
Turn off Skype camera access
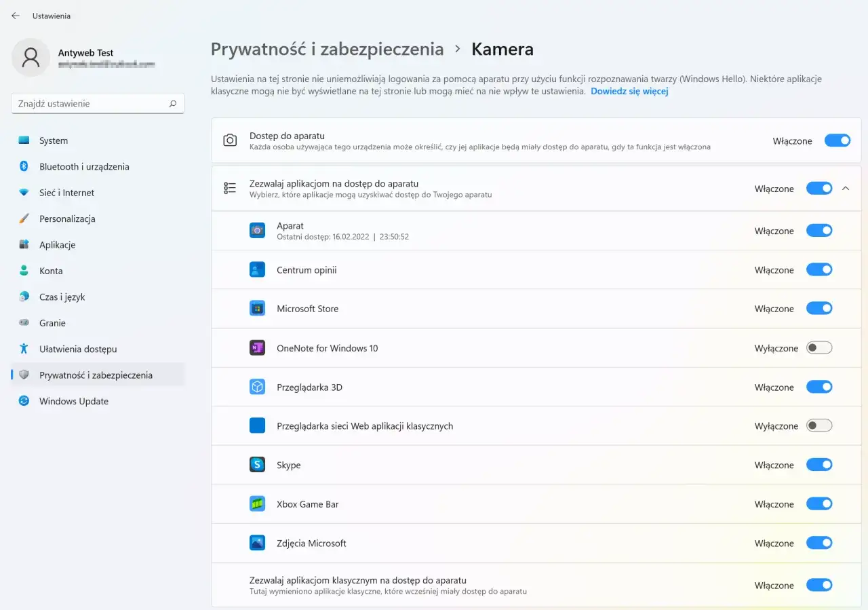tap(819, 465)
